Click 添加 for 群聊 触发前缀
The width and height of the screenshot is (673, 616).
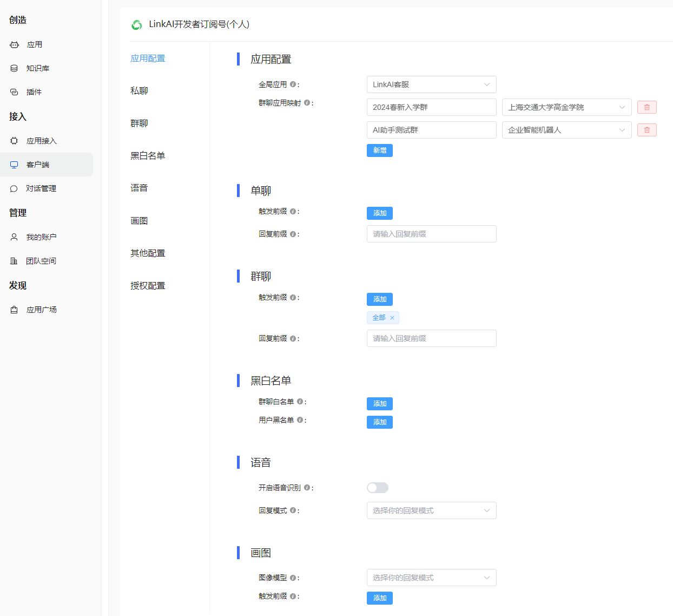point(380,299)
